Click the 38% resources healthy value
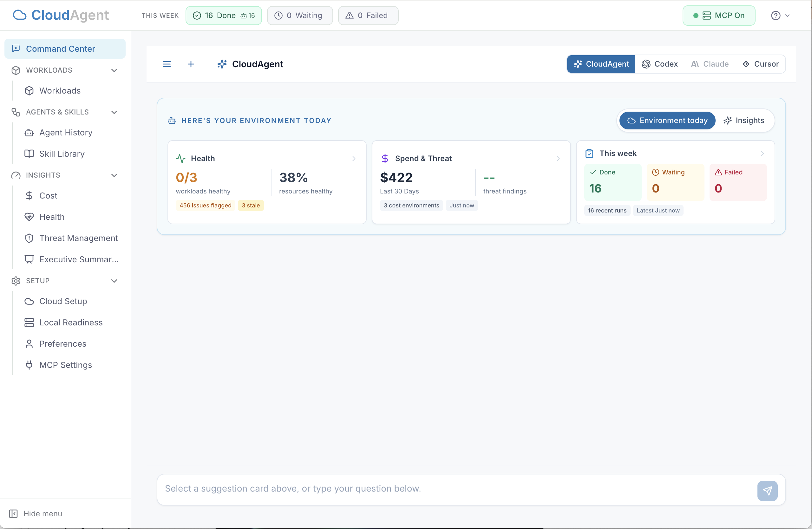This screenshot has height=529, width=812. pos(293,177)
